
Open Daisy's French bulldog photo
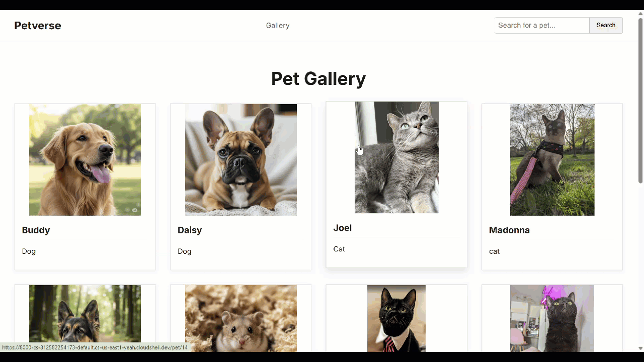[241, 160]
